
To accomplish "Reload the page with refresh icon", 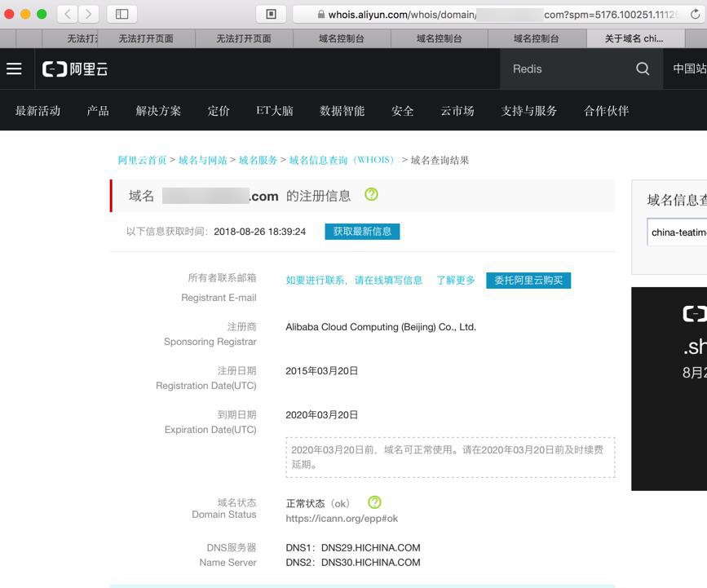I will 695,15.
